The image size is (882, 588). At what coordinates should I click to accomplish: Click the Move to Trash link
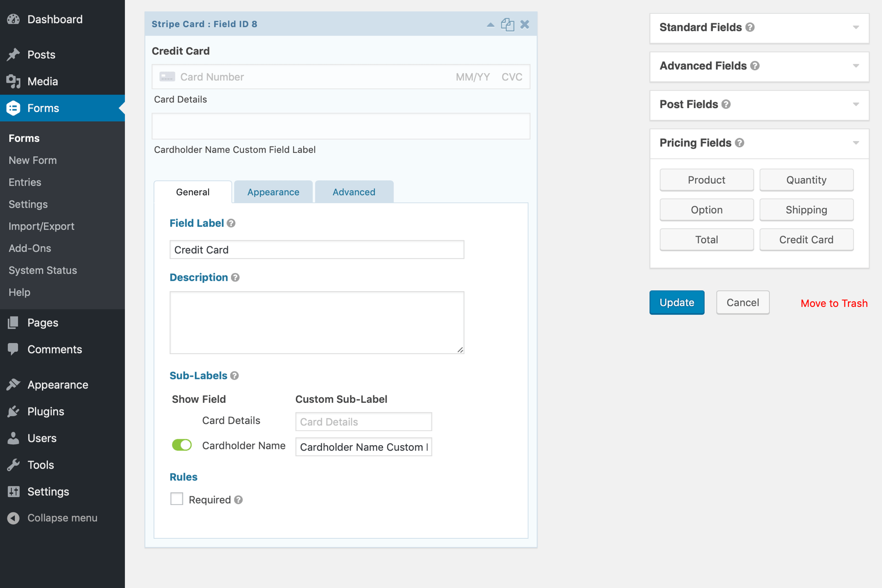pos(833,303)
